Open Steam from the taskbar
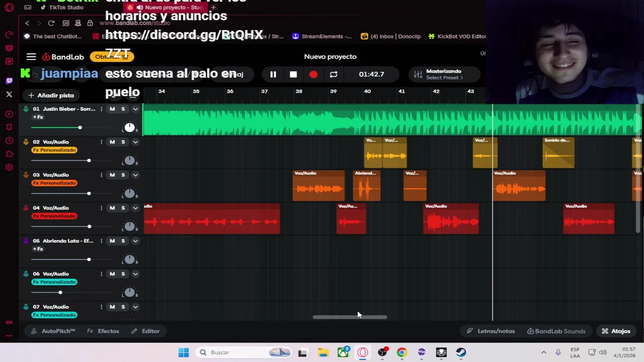The width and height of the screenshot is (644, 362). pos(461,352)
